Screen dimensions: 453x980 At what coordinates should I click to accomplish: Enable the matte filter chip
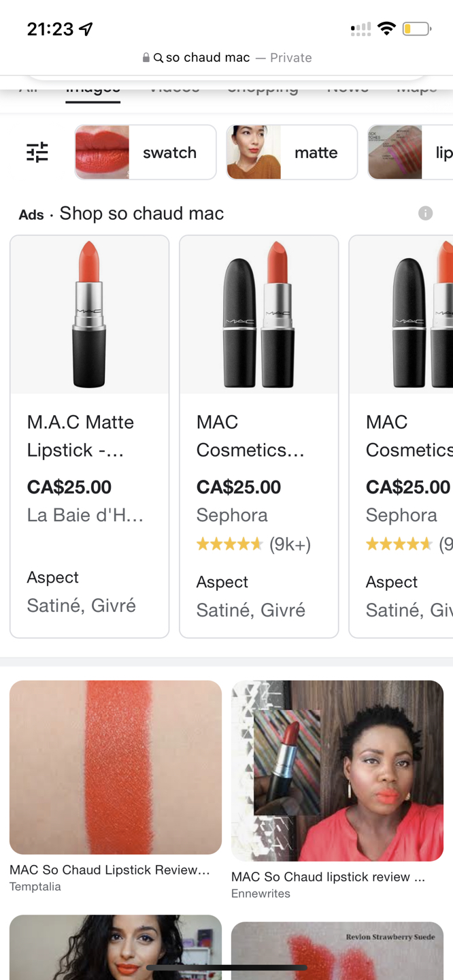pyautogui.click(x=291, y=152)
